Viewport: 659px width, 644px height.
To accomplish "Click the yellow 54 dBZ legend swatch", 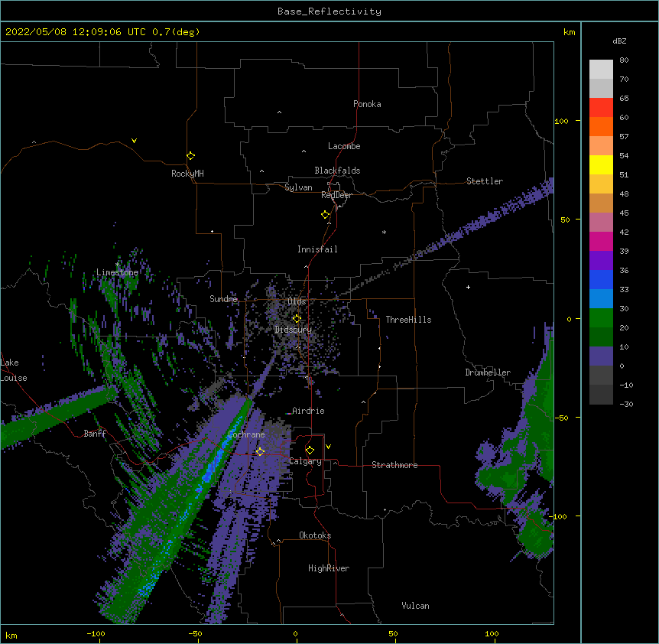I will tap(601, 164).
